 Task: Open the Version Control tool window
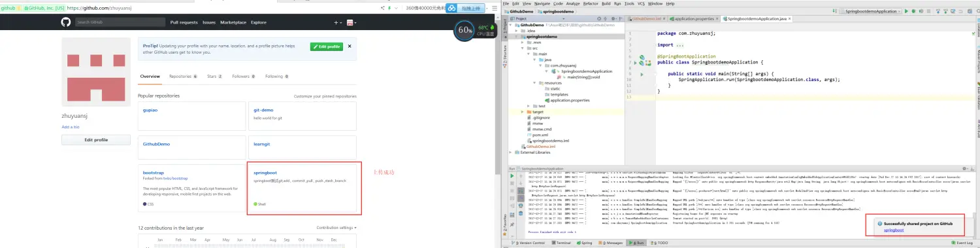coord(529,243)
